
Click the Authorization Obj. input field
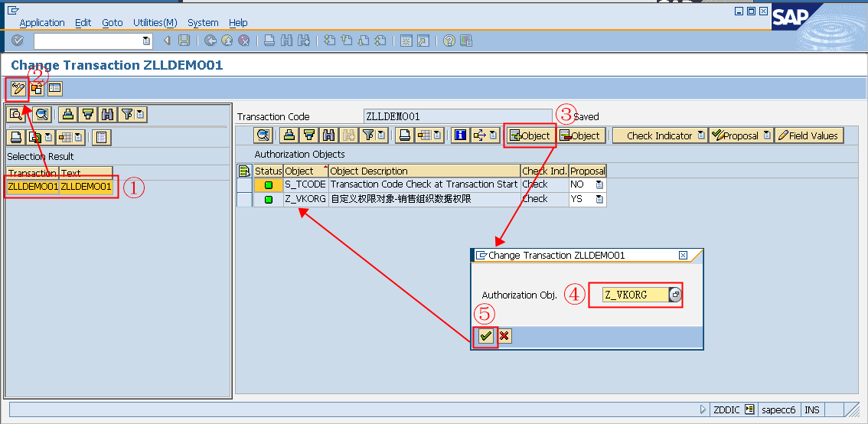pyautogui.click(x=635, y=295)
